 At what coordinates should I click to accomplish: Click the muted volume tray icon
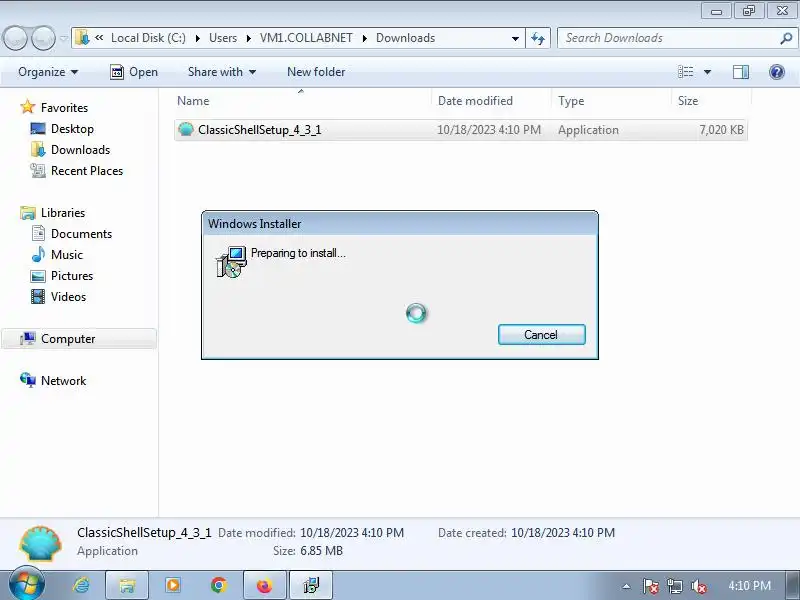[x=698, y=586]
